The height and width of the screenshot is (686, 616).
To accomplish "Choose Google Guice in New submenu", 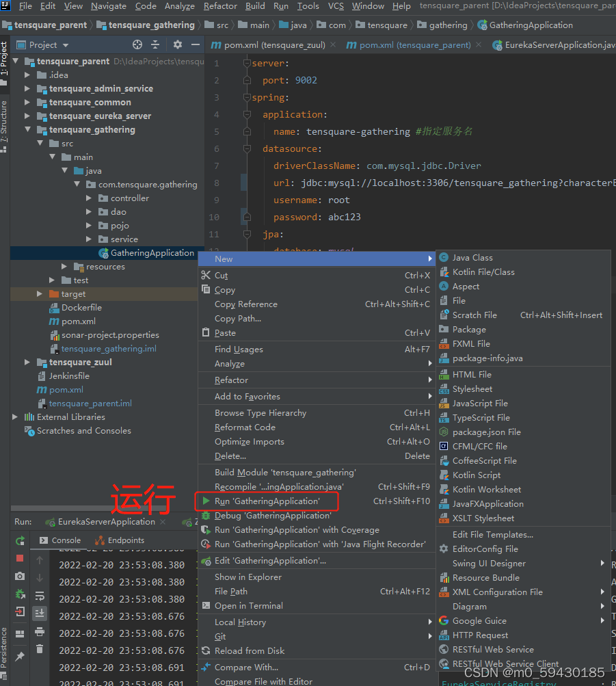I will [x=523, y=621].
